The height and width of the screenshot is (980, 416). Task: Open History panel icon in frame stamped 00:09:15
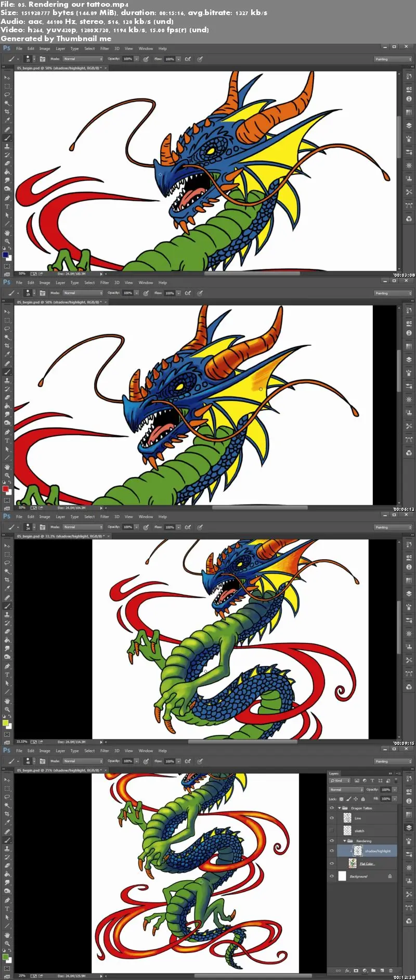[409, 545]
